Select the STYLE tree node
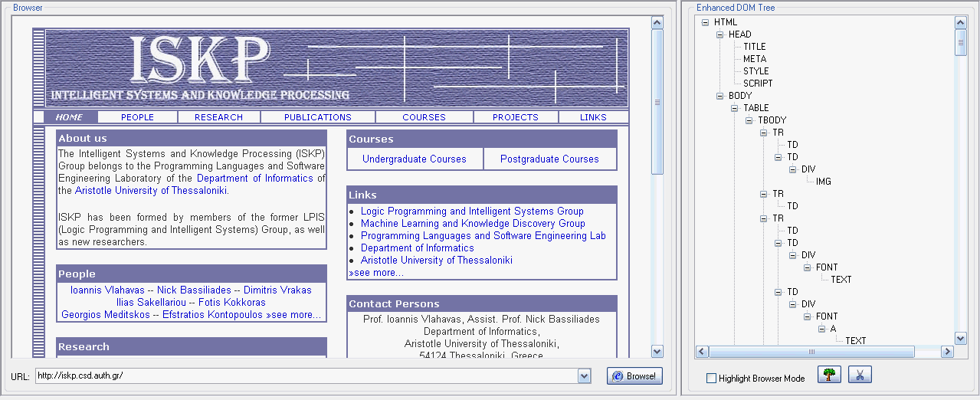 point(755,71)
